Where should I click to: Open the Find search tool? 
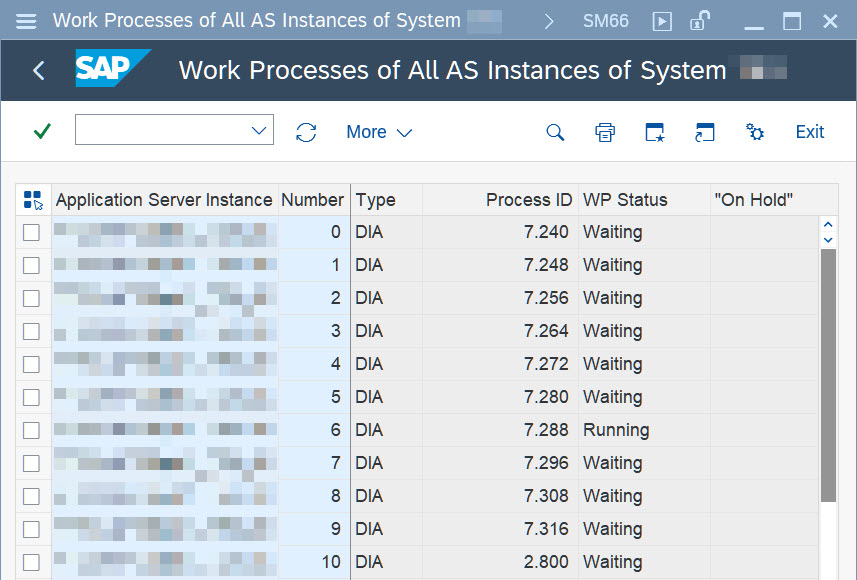click(x=555, y=131)
